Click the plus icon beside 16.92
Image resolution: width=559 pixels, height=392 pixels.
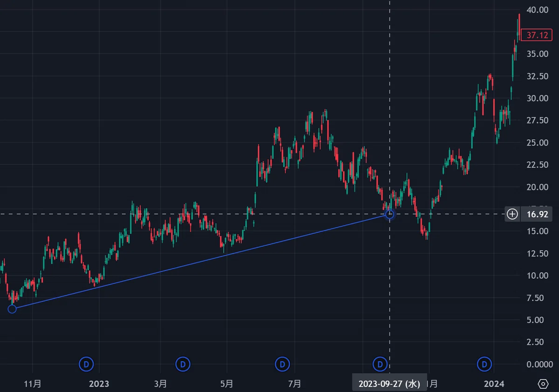click(x=512, y=214)
